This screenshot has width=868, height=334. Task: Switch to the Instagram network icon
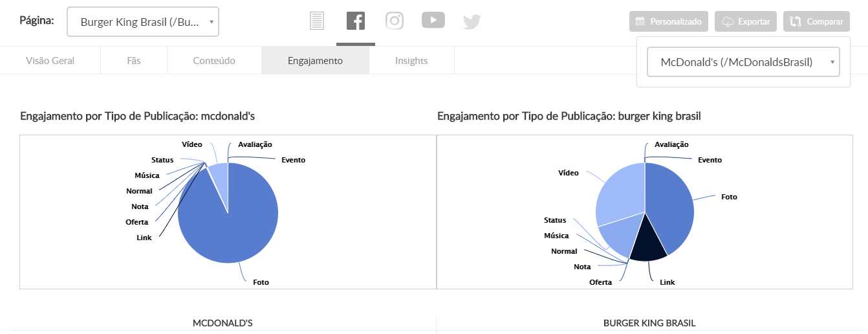395,21
